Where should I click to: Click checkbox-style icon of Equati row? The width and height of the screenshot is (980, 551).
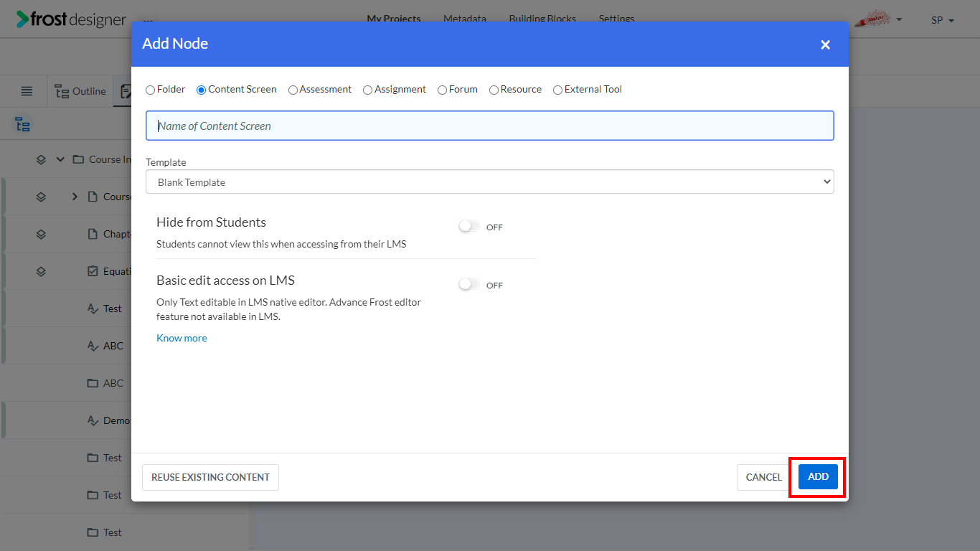[92, 271]
